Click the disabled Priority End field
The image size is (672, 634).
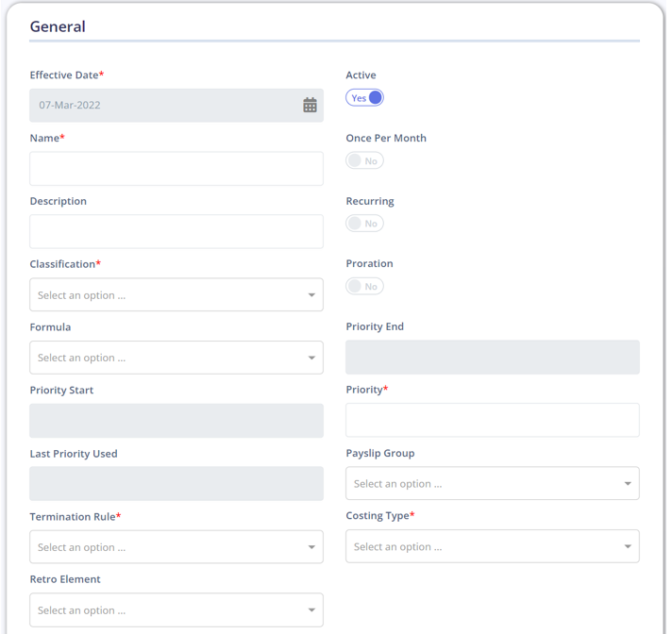[x=493, y=358]
